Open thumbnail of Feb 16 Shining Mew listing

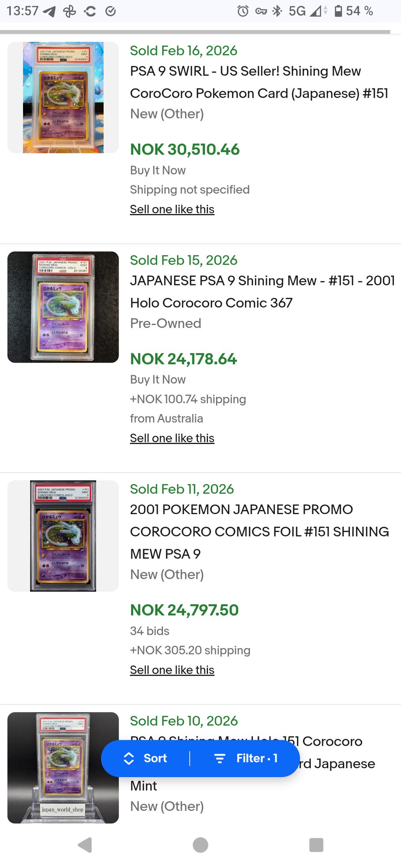(63, 97)
